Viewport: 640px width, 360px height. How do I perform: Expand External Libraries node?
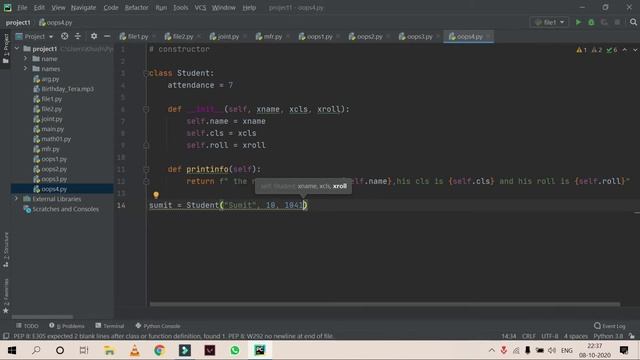click(17, 199)
